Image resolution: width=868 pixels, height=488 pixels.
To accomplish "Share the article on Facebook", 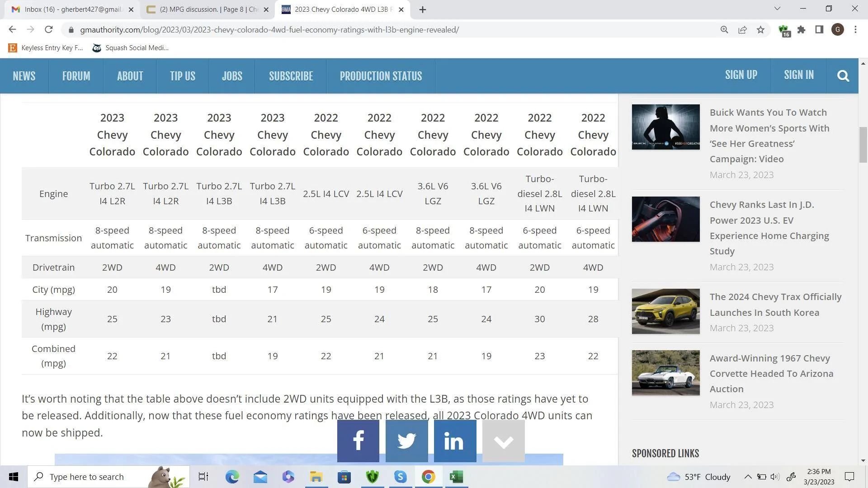I will click(x=358, y=441).
